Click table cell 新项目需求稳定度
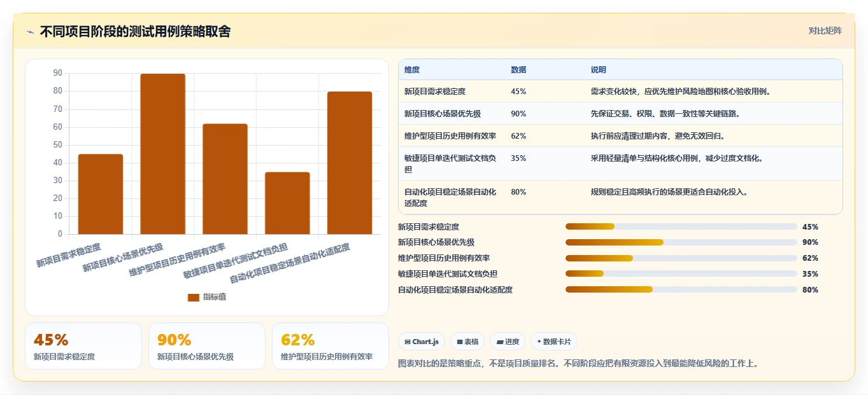The image size is (868, 395). tap(435, 92)
